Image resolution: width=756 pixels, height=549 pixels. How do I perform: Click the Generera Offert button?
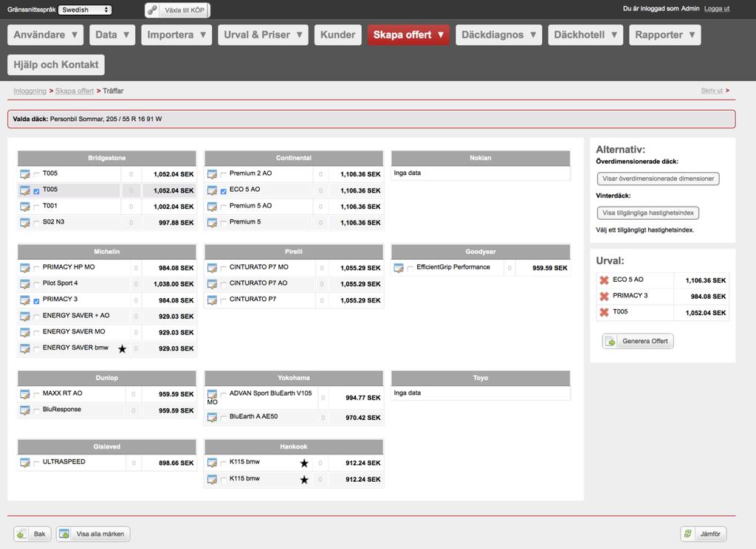638,341
